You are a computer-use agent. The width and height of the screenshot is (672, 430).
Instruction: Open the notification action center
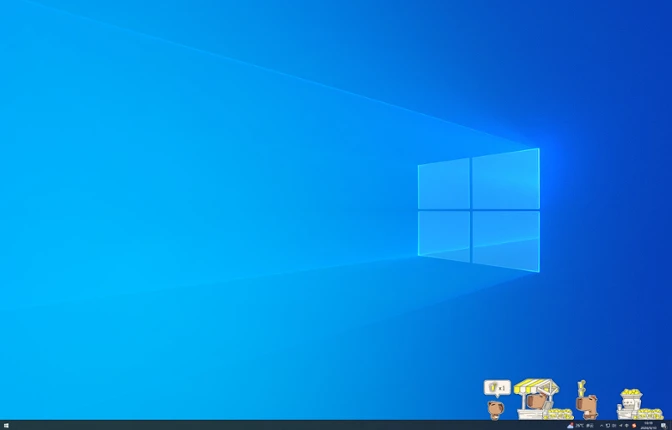(x=664, y=425)
